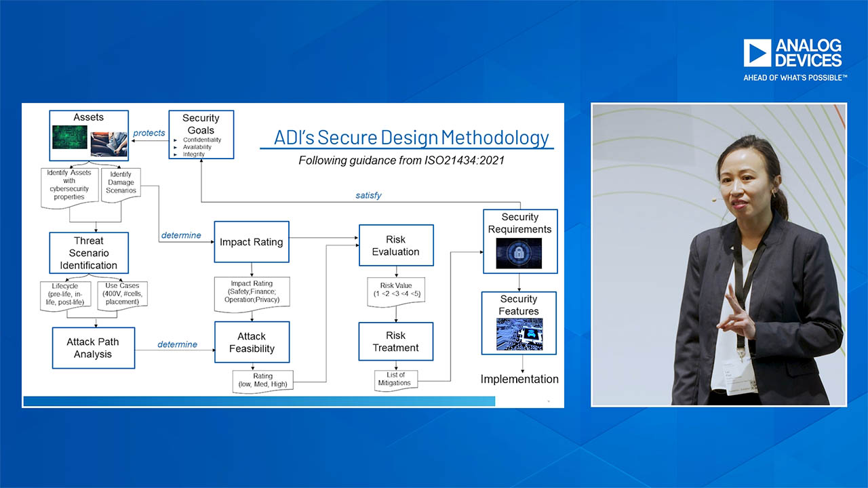Click the "Risk Value (1 <2 <3 <4 <5)" note
Image resolution: width=868 pixels, height=488 pixels.
(395, 292)
